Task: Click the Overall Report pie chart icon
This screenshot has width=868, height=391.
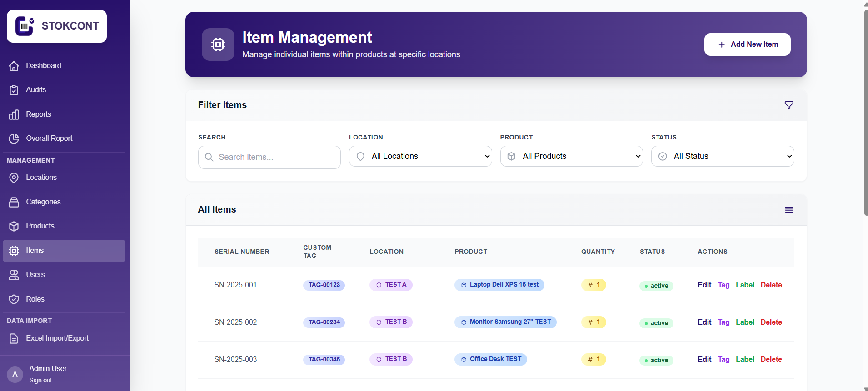Action: (x=14, y=139)
